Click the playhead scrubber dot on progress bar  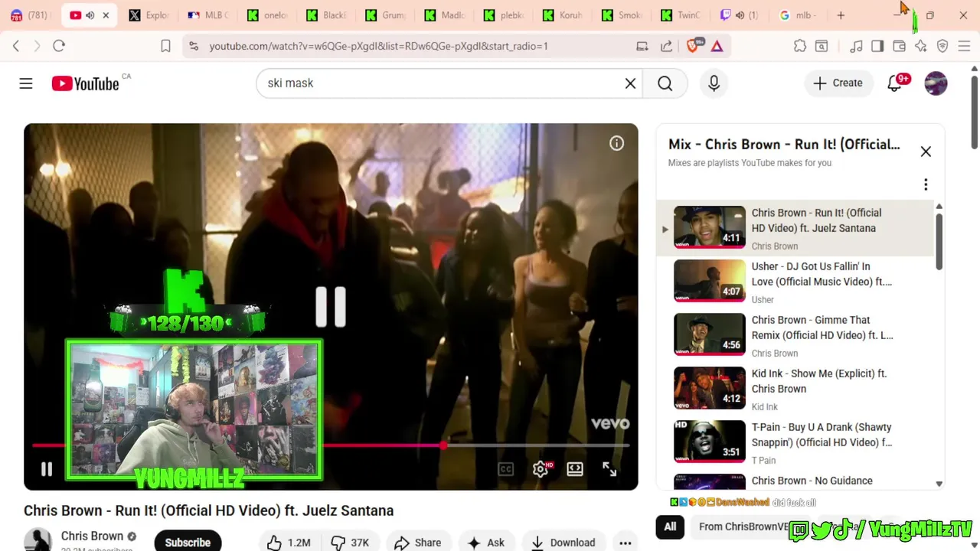443,445
